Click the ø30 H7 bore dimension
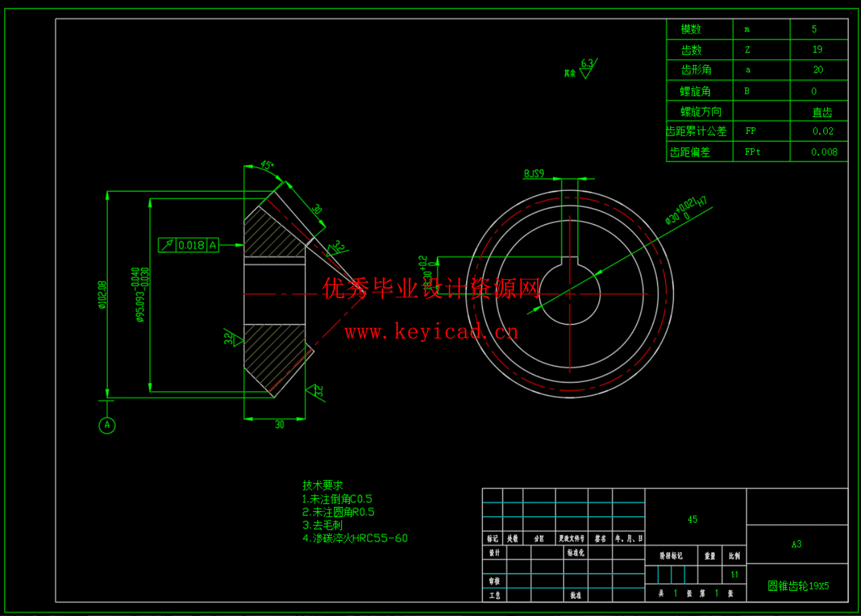861x616 pixels. (x=685, y=211)
